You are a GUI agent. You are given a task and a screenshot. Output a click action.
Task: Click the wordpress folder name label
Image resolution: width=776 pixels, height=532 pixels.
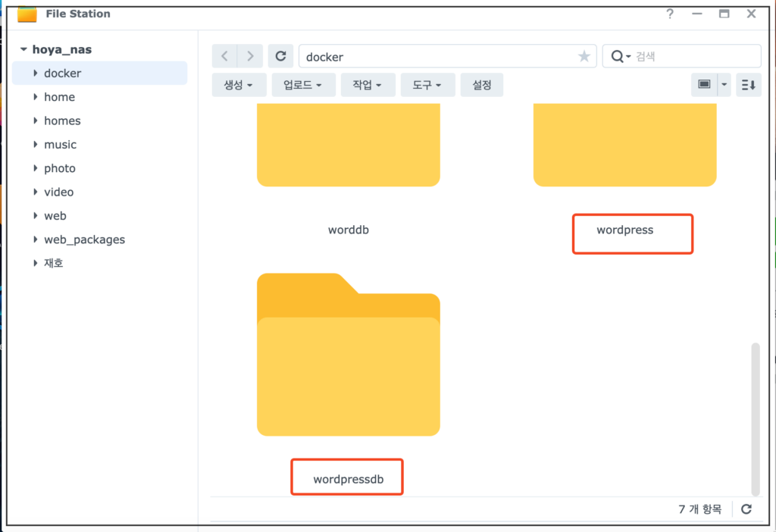pos(624,230)
